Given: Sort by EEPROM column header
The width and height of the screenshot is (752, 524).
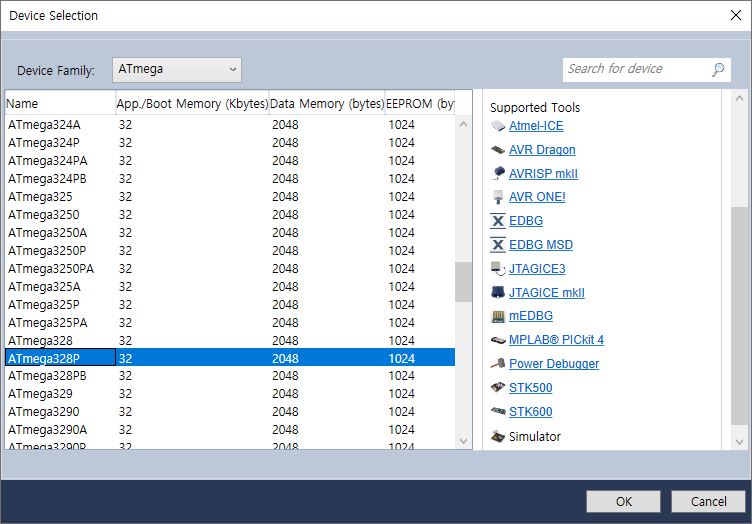Looking at the screenshot, I should click(420, 104).
